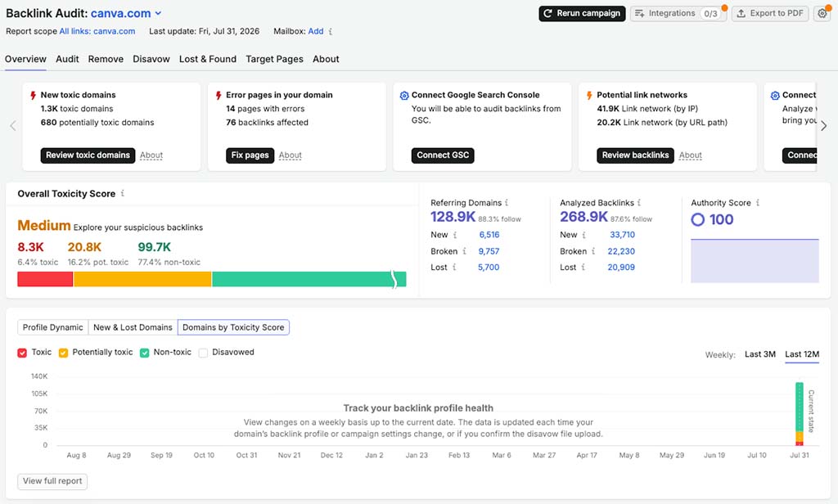Screen dimensions: 838x504
Task: Select the Profile Dynamic chart tab
Action: [x=53, y=327]
